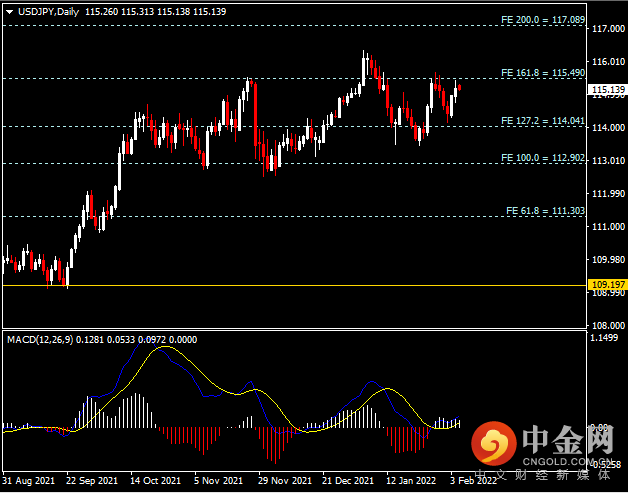Click the 5 Nov 2021 date label
Viewport: 628px width, 493px height.
[x=218, y=480]
